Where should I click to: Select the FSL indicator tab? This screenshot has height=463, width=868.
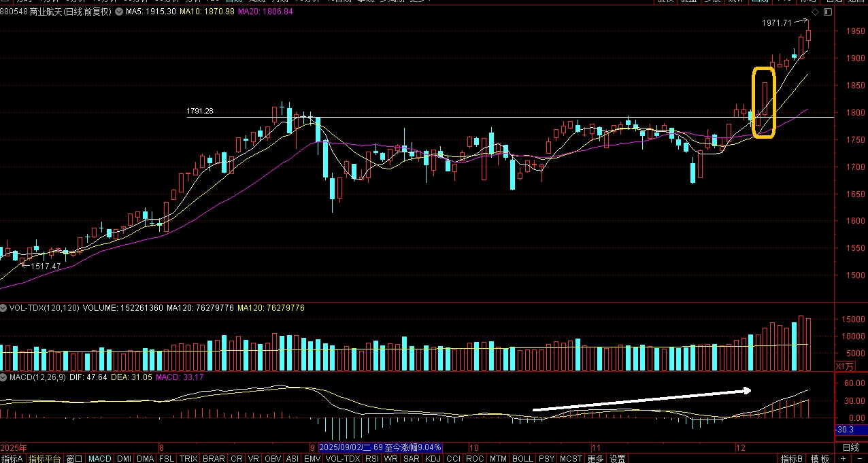tap(167, 458)
